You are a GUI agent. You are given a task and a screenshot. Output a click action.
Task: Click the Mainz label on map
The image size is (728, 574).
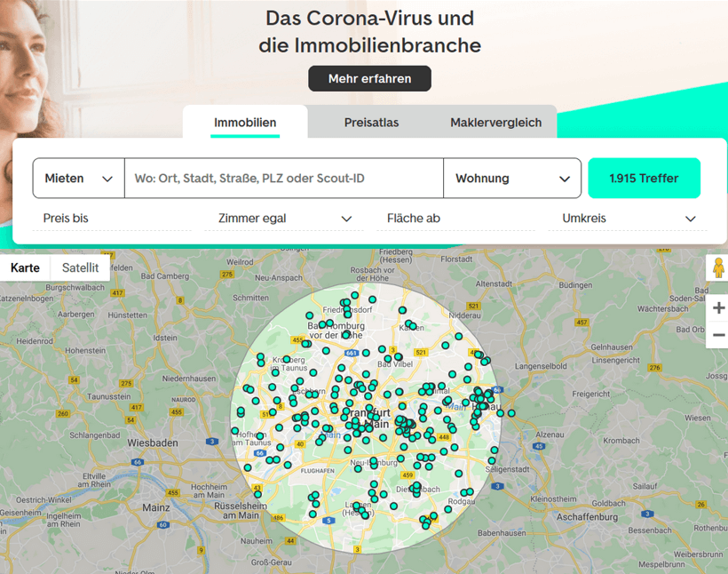156,507
